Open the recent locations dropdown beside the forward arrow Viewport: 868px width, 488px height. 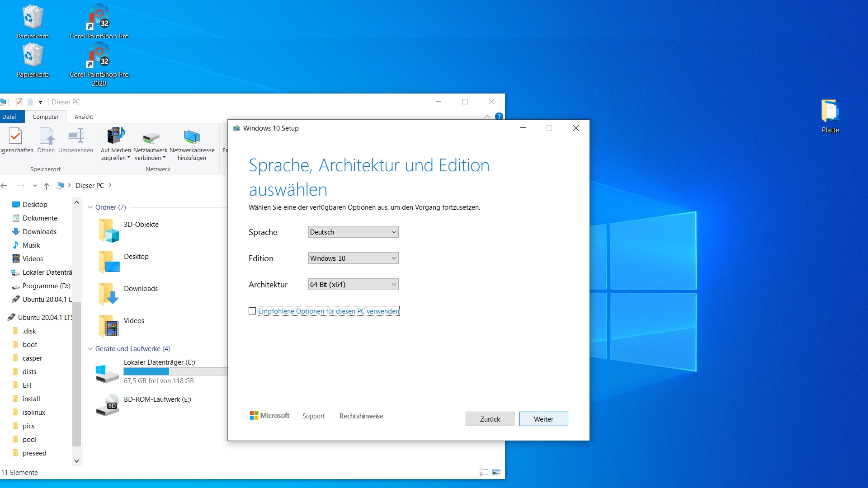35,186
